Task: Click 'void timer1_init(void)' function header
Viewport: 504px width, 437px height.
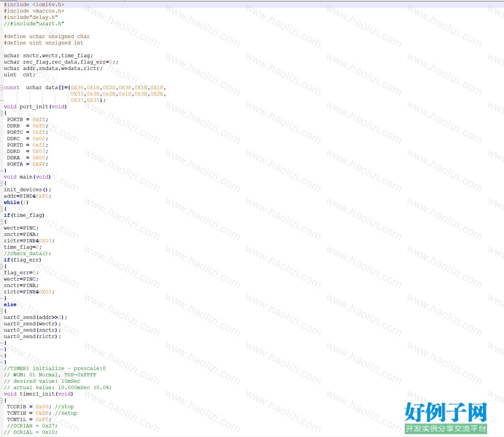Action: (x=39, y=394)
